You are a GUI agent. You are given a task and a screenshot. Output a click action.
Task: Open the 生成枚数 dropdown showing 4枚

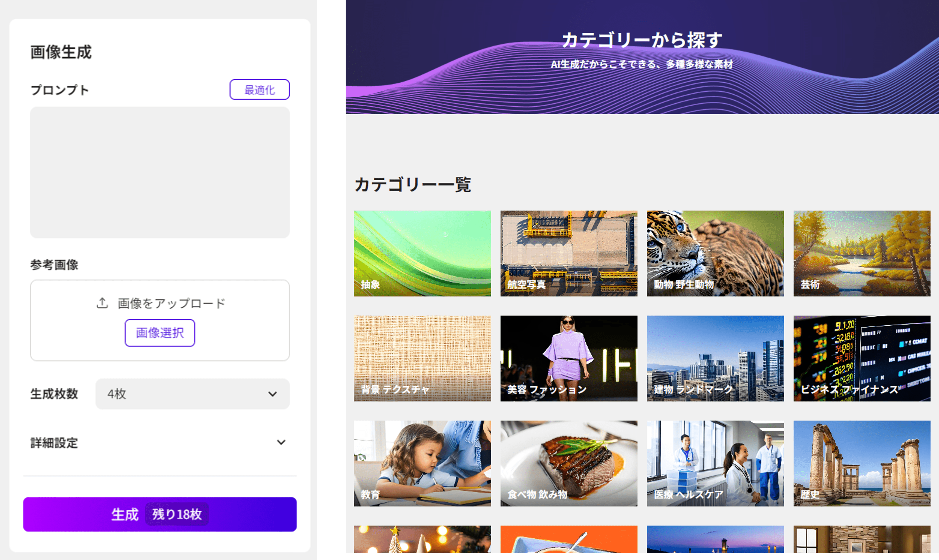[192, 394]
